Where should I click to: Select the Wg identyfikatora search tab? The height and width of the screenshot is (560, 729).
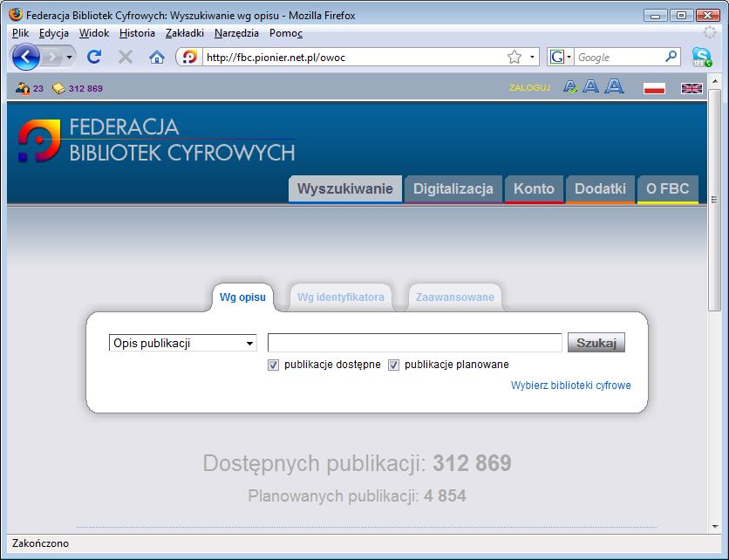[x=341, y=297]
